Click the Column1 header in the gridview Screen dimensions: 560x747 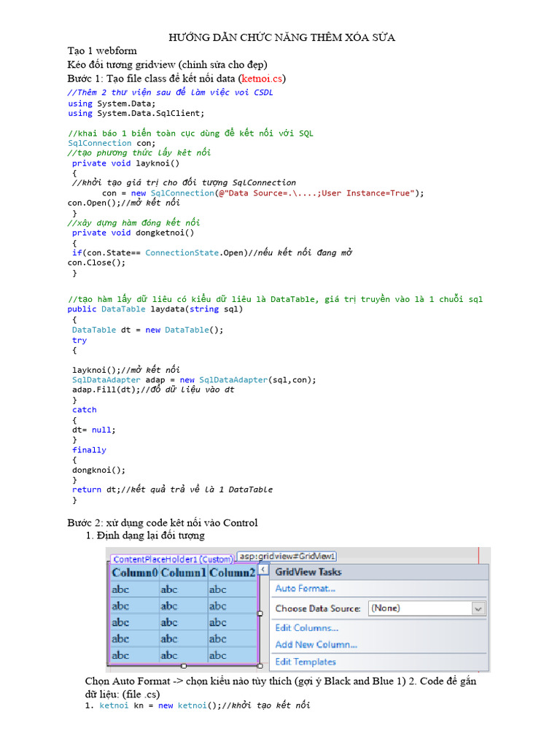coord(183,573)
